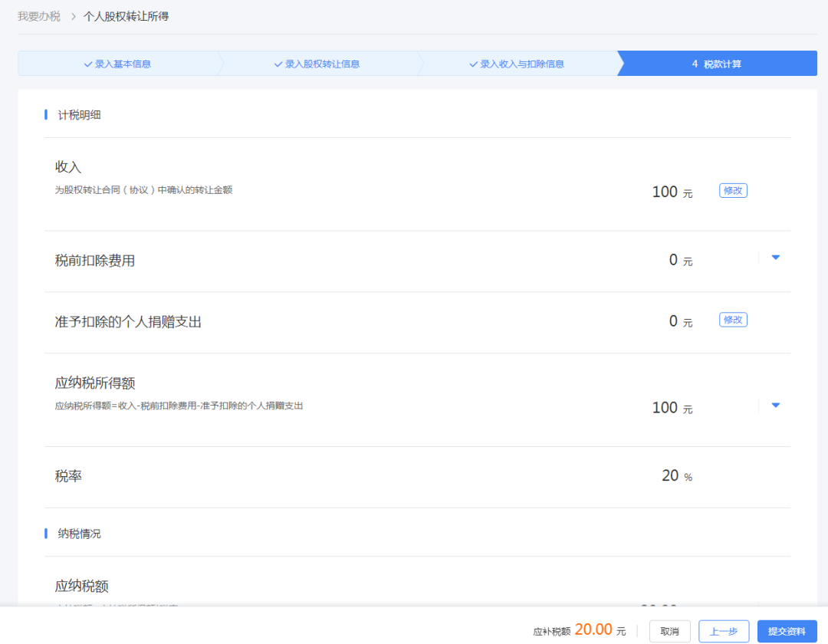828x644 pixels.
Task: Click 修改 button next to 收入 amount
Action: click(x=733, y=191)
